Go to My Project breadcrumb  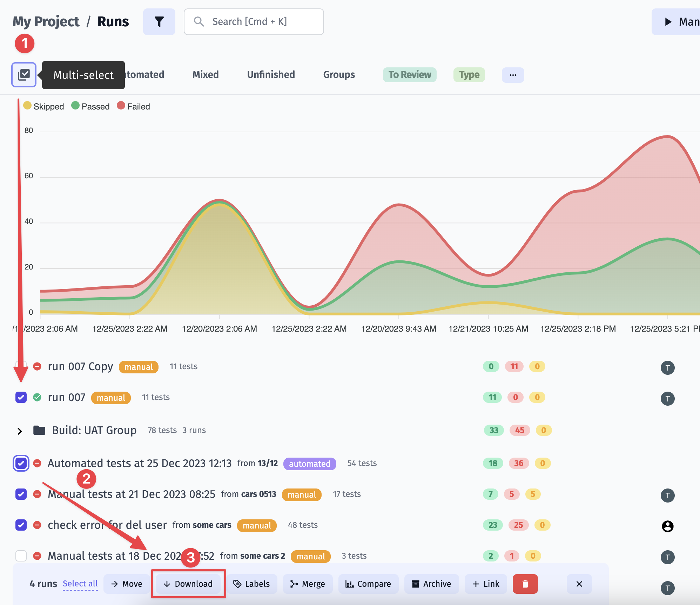point(46,22)
